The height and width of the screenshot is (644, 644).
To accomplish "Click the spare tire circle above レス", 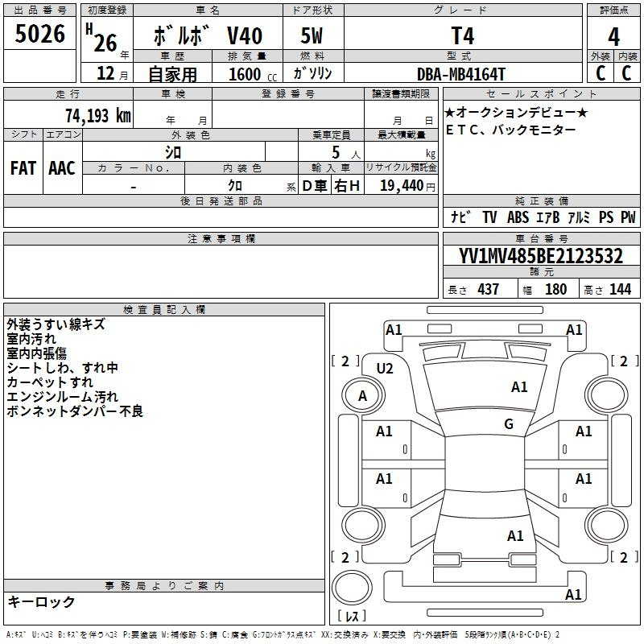I will click(352, 587).
